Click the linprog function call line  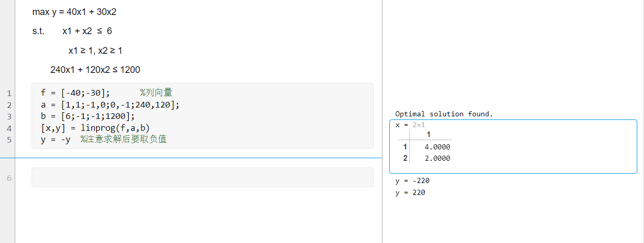(x=95, y=127)
